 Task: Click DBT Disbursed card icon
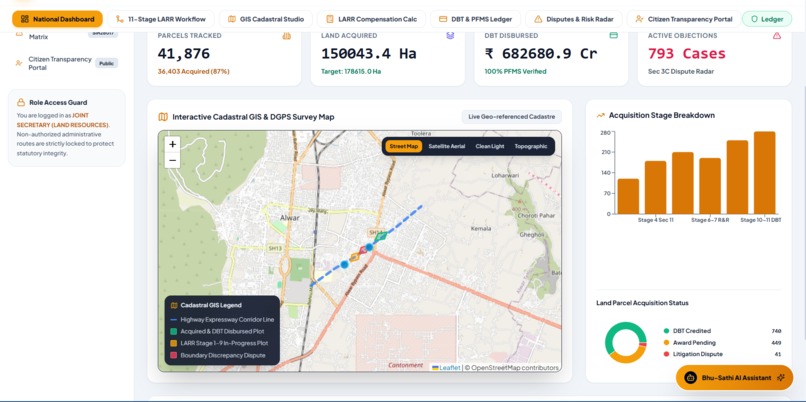pos(613,35)
